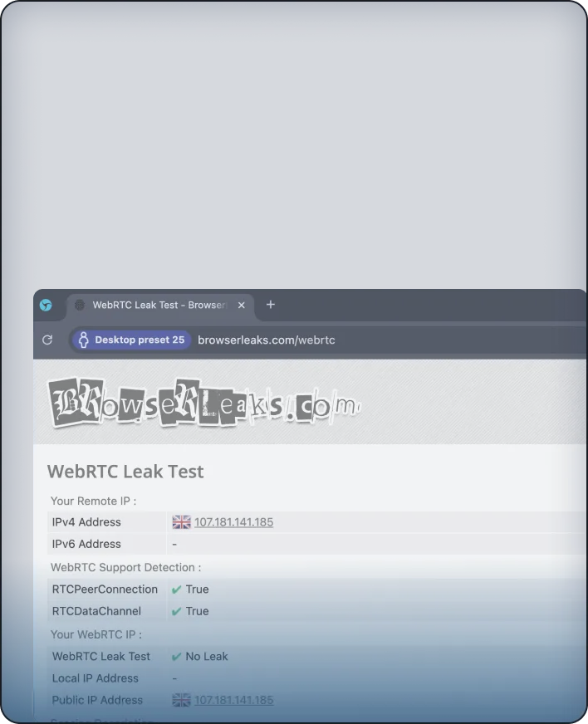Click the IPv6 Address row label
The width and height of the screenshot is (588, 724).
pyautogui.click(x=86, y=544)
